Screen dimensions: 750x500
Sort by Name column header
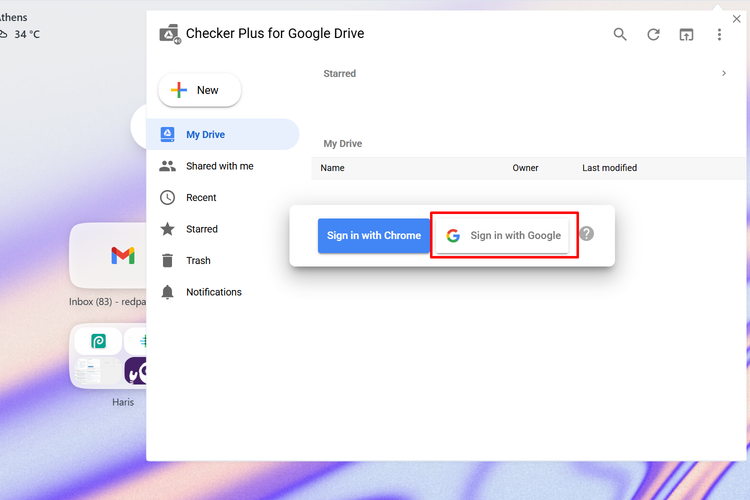tap(332, 168)
